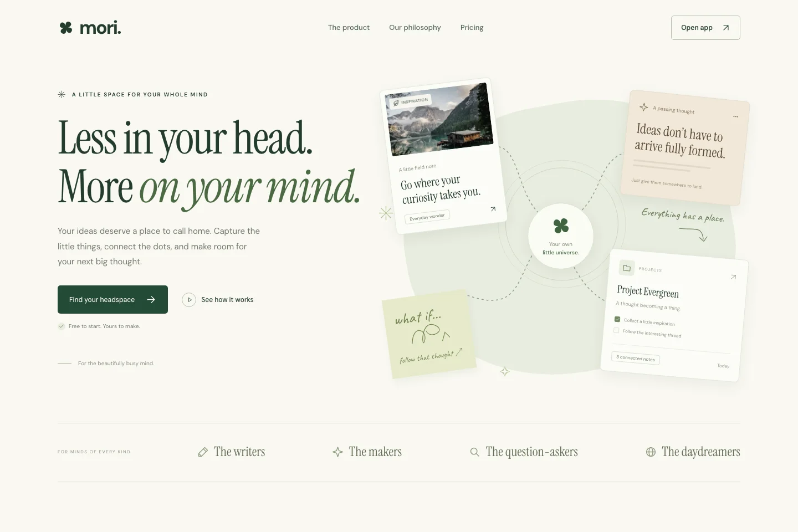This screenshot has height=532, width=798.
Task: Click the Inspiration leaf tag on photo
Action: click(411, 102)
